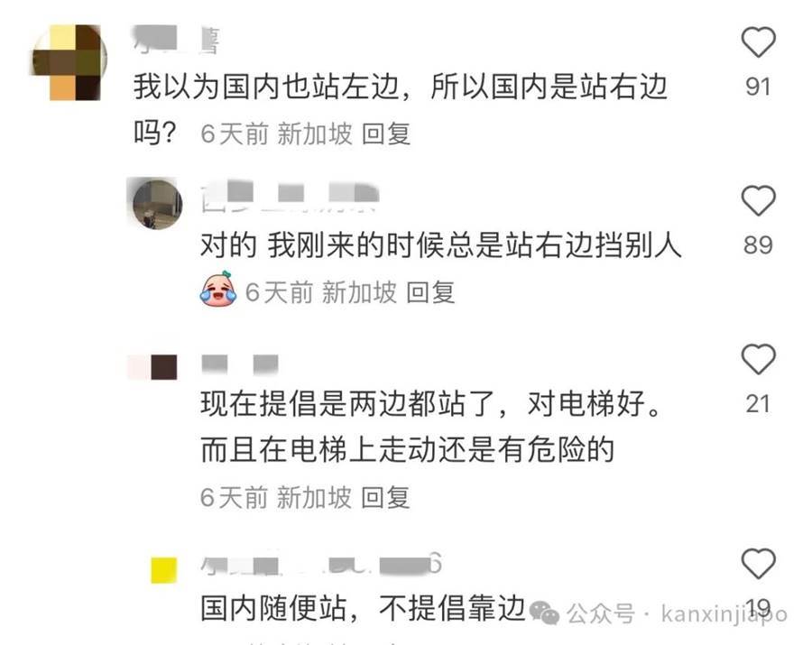Reply to the 两边都站 comment
The image size is (812, 645).
click(385, 497)
